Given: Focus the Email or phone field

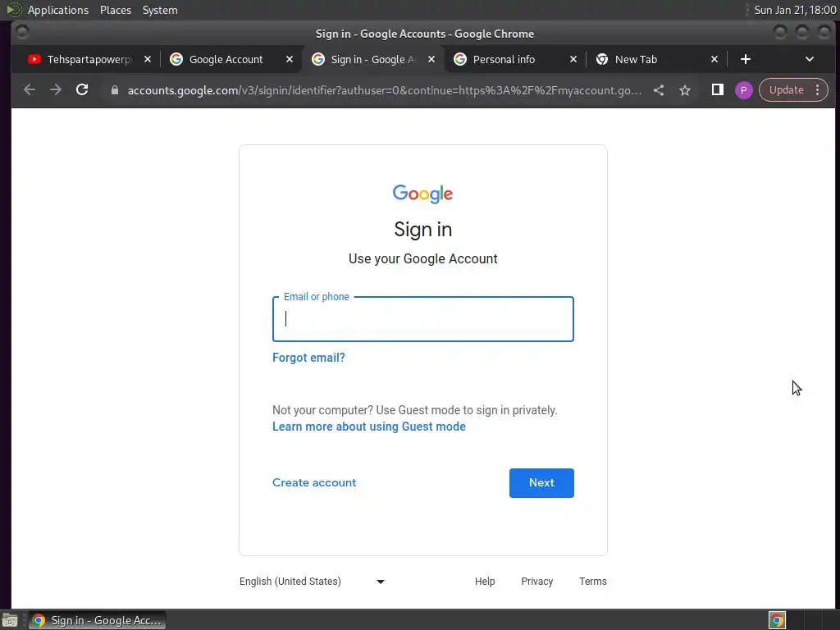Looking at the screenshot, I should coord(422,319).
